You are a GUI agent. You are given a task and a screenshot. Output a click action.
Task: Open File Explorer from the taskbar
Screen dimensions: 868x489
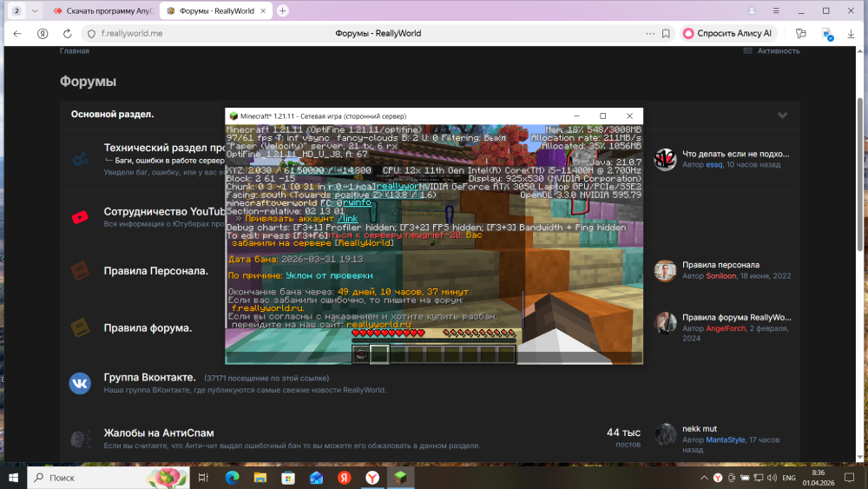click(x=260, y=478)
